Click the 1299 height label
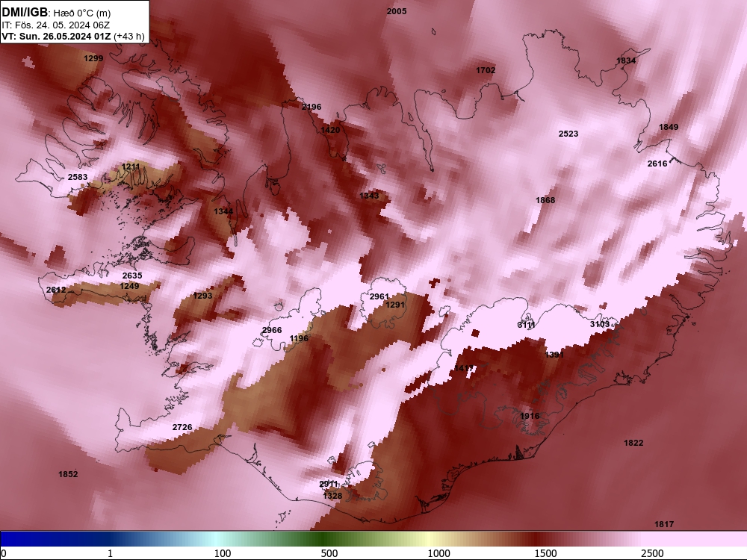747x560 pixels. coord(93,58)
